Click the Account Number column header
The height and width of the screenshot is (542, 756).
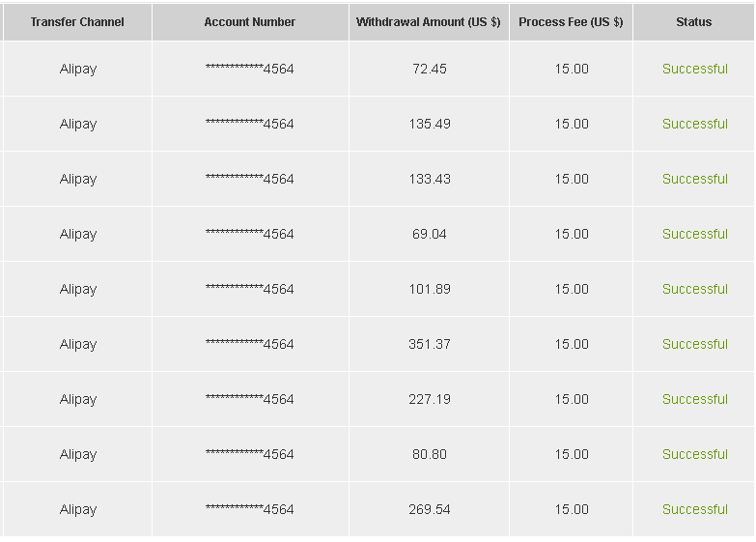[250, 22]
